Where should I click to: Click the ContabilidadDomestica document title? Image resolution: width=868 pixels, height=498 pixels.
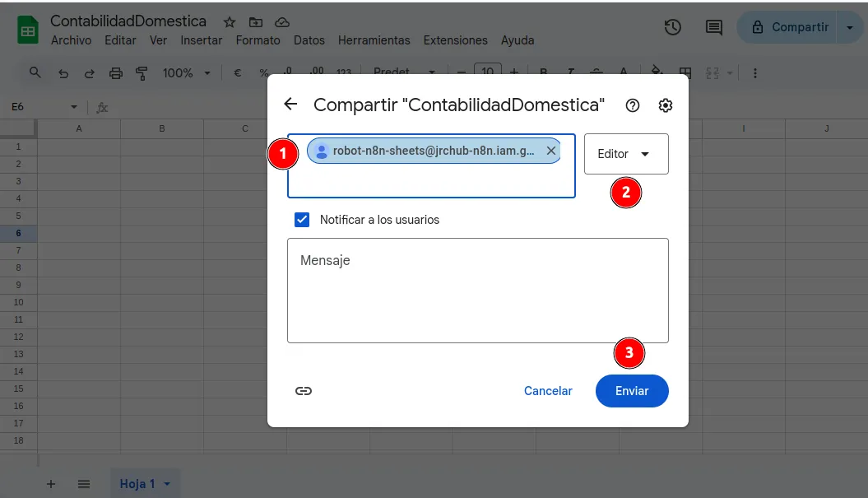128,21
